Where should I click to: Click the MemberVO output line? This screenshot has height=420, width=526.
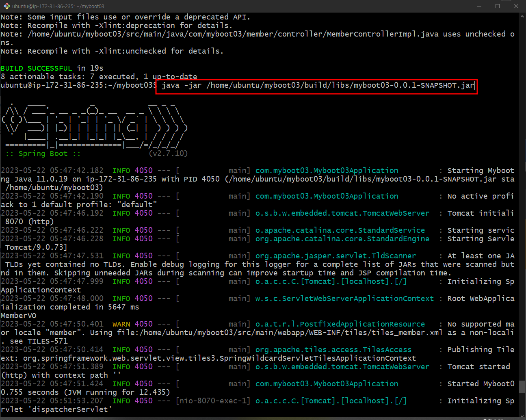click(19, 316)
